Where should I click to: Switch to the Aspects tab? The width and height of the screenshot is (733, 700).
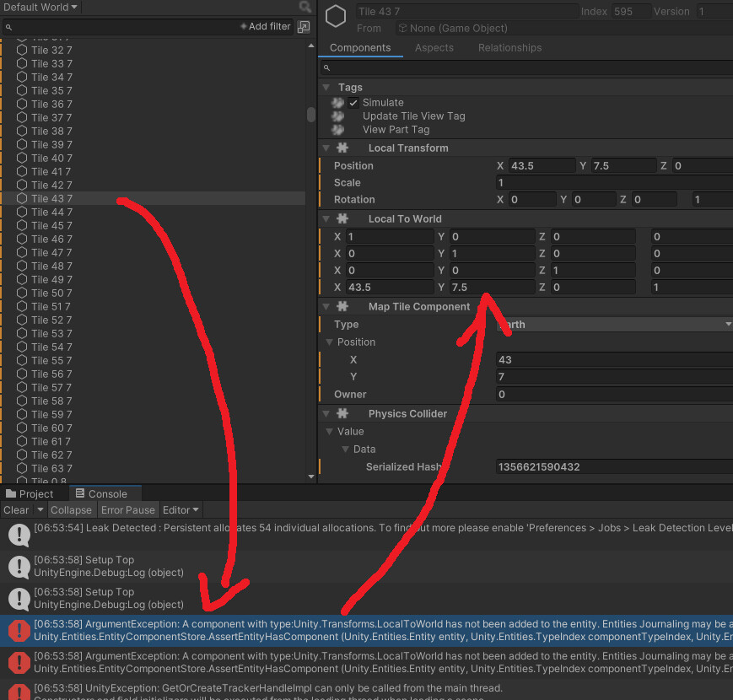tap(434, 48)
